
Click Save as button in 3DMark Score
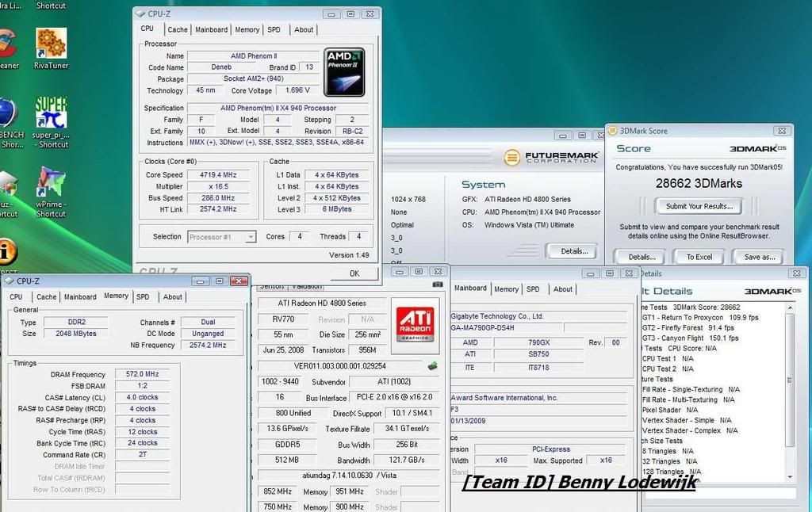point(759,257)
